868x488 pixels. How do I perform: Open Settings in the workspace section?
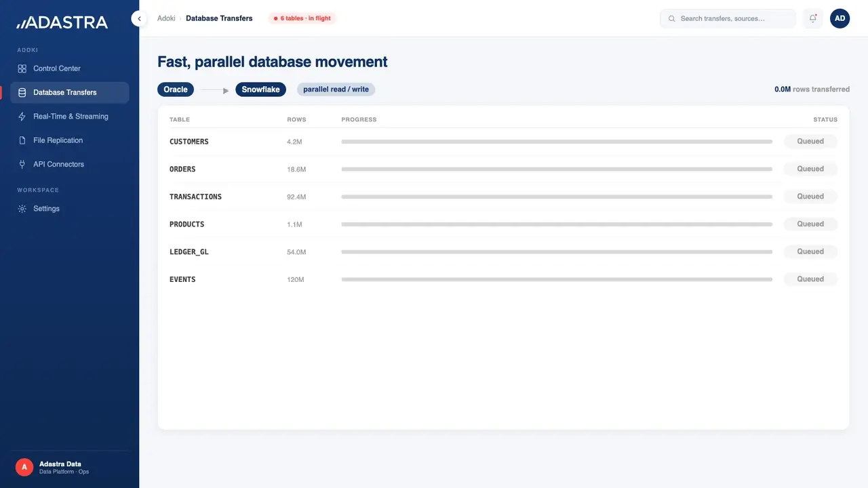(x=69, y=209)
